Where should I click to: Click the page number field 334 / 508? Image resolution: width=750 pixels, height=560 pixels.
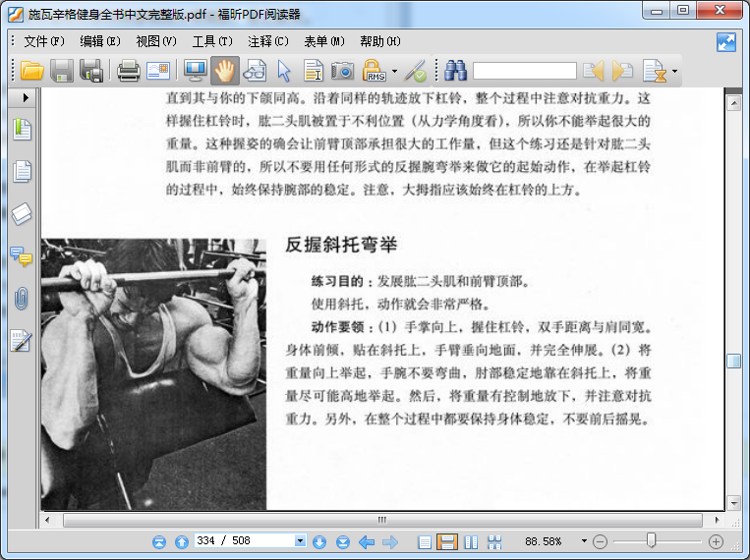pyautogui.click(x=245, y=541)
